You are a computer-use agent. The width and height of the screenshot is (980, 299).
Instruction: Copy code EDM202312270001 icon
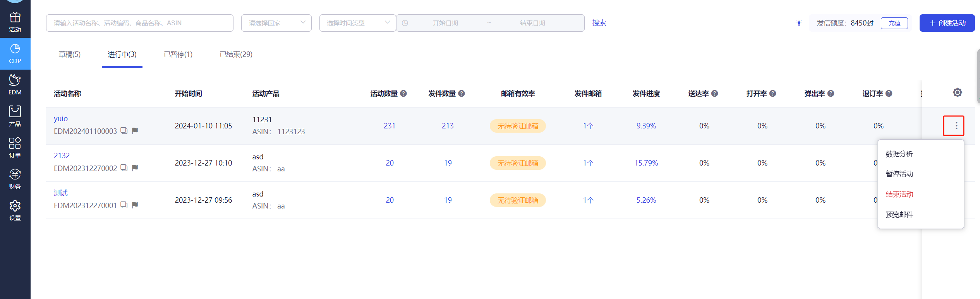point(124,205)
